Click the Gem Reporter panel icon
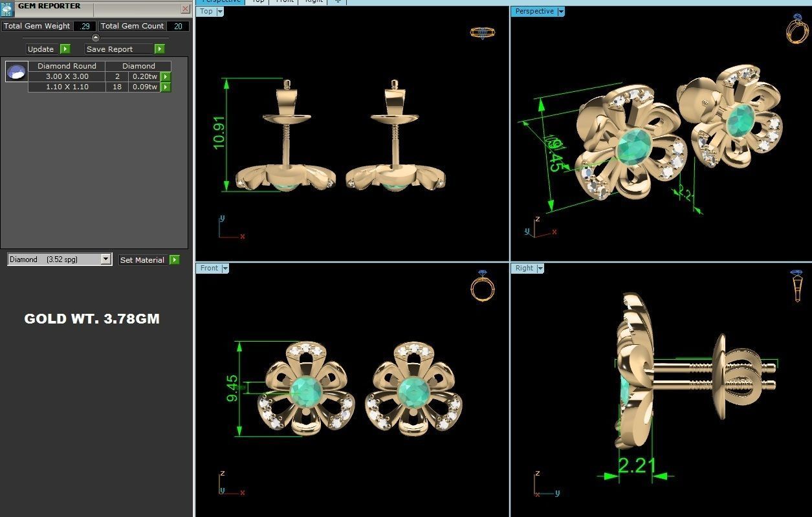Screen dimensions: 812x517 (7, 8)
